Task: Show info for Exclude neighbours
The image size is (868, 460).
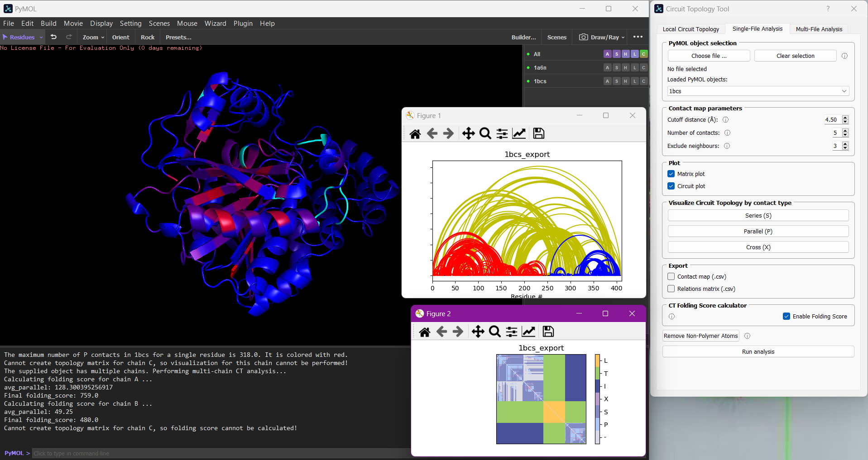Action: (x=727, y=146)
